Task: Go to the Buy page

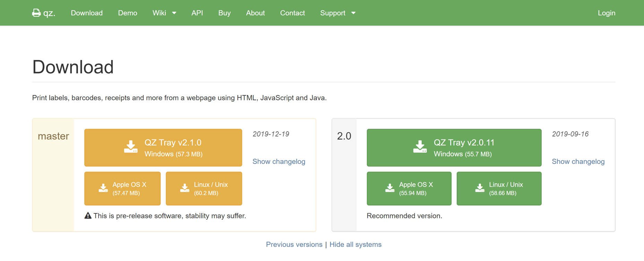Action: pyautogui.click(x=224, y=13)
